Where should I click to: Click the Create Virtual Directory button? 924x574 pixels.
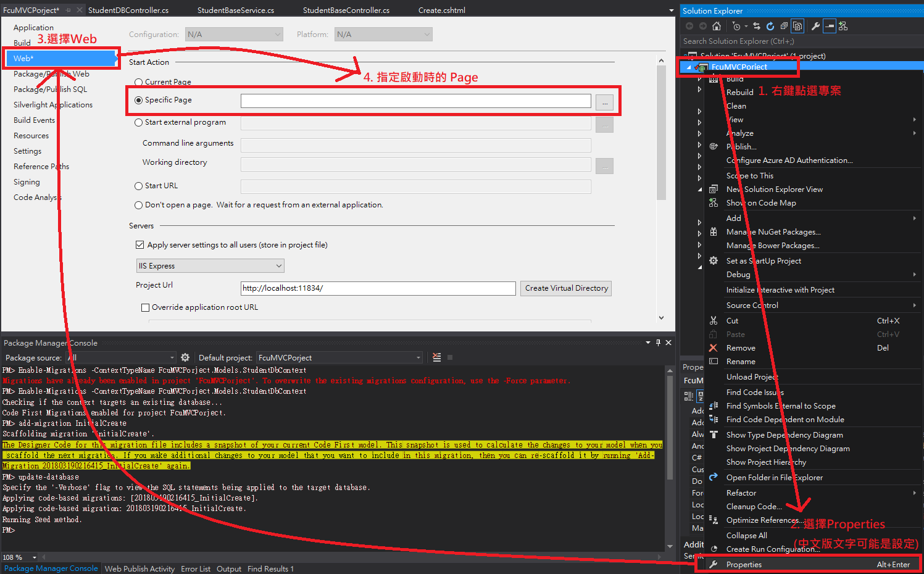click(565, 288)
